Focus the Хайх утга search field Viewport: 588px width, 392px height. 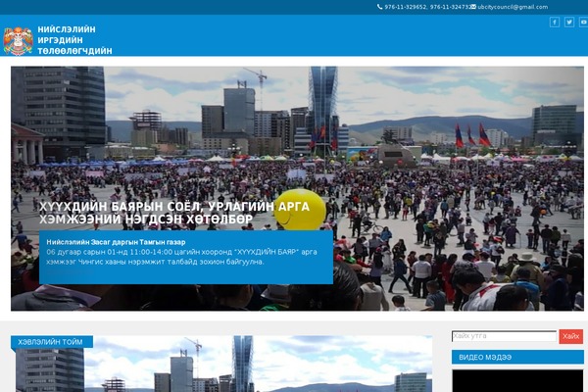click(504, 336)
